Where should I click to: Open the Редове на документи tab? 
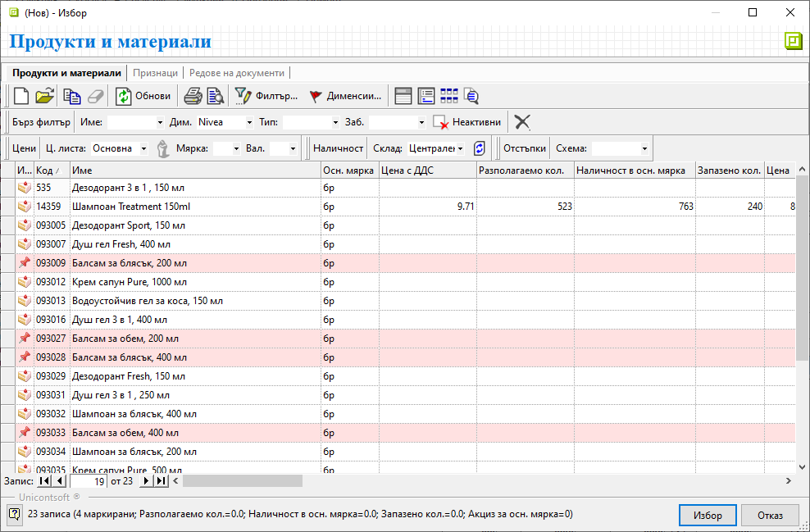[x=236, y=73]
